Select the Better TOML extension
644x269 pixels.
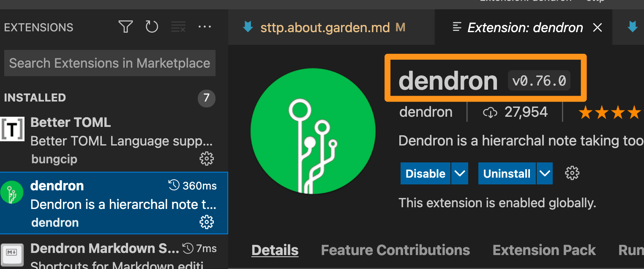[x=114, y=141]
